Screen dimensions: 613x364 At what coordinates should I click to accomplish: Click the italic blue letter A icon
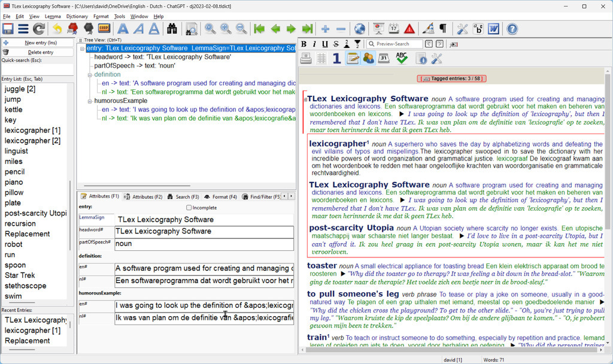coord(139,29)
